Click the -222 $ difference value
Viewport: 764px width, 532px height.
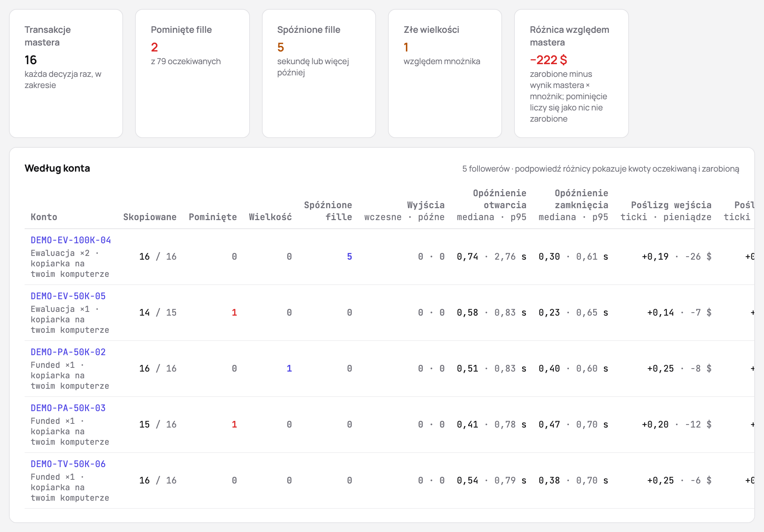coord(548,60)
